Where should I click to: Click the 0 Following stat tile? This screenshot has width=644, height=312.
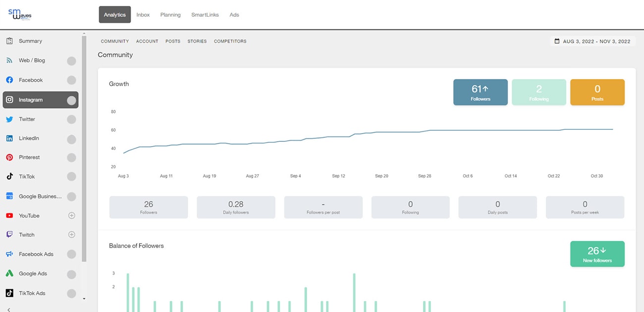[x=411, y=207]
